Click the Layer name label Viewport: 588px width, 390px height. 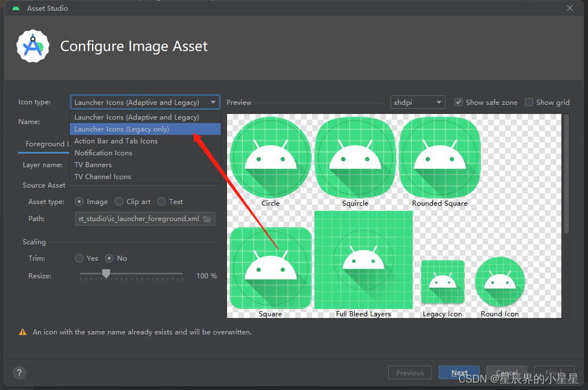pyautogui.click(x=43, y=165)
